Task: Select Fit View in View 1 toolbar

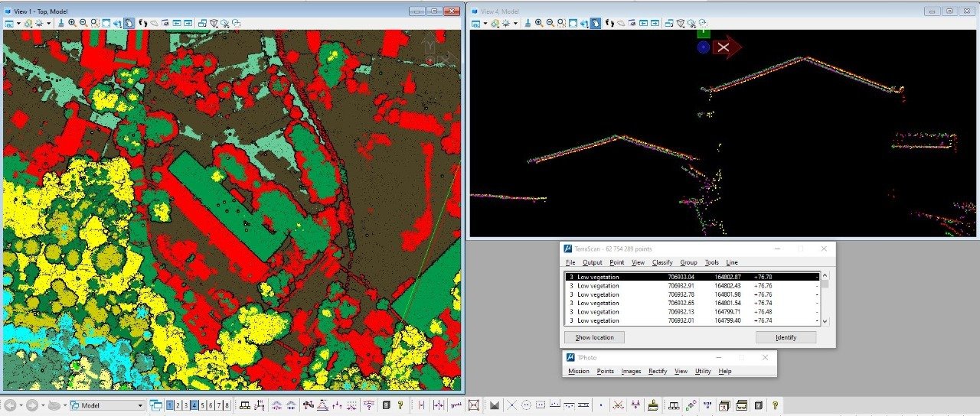Action: pyautogui.click(x=106, y=23)
